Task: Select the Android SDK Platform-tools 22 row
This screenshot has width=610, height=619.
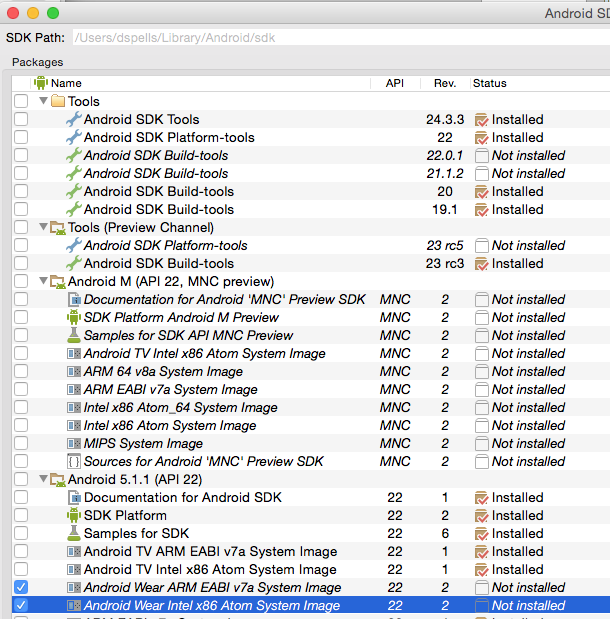Action: click(x=311, y=137)
